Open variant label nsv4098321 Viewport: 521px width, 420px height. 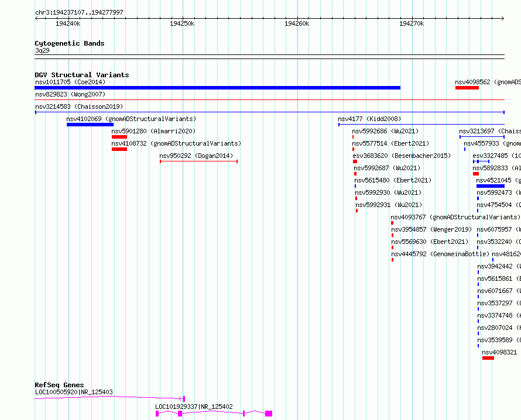coord(499,352)
